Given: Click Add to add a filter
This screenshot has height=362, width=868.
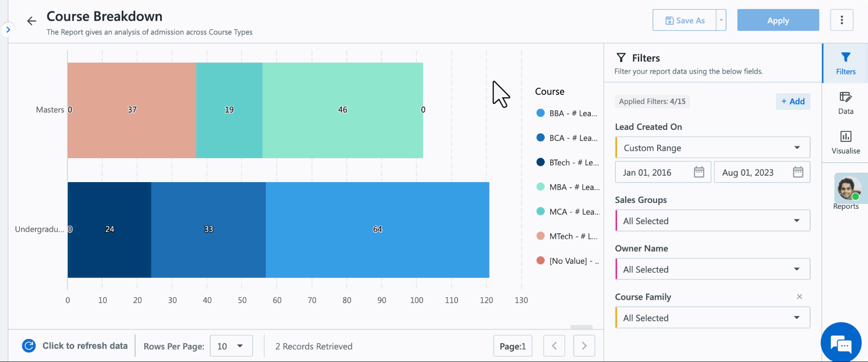Looking at the screenshot, I should pyautogui.click(x=793, y=101).
